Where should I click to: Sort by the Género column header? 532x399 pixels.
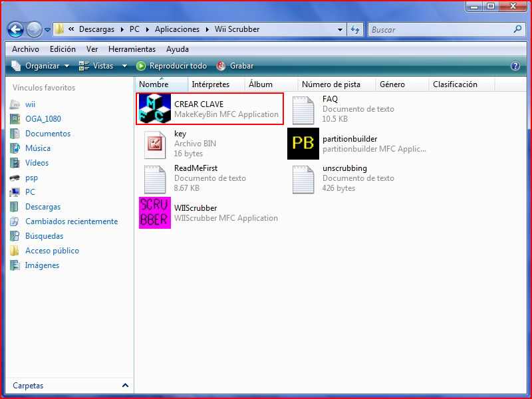pos(402,84)
